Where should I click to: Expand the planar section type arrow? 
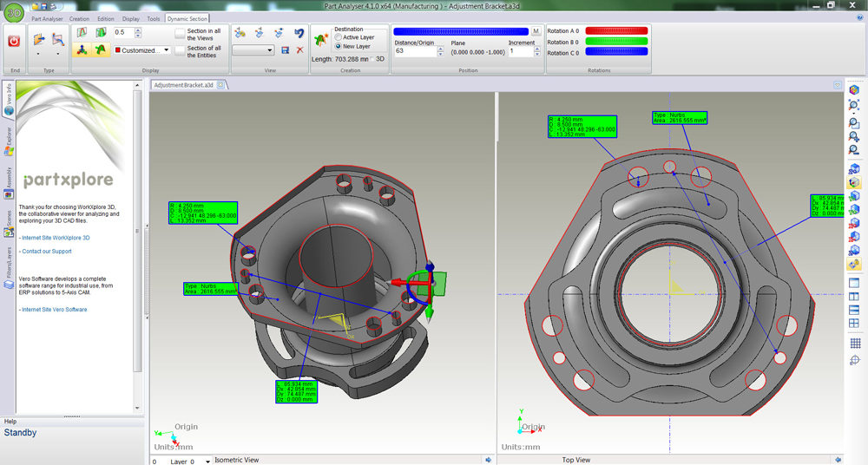tap(38, 55)
